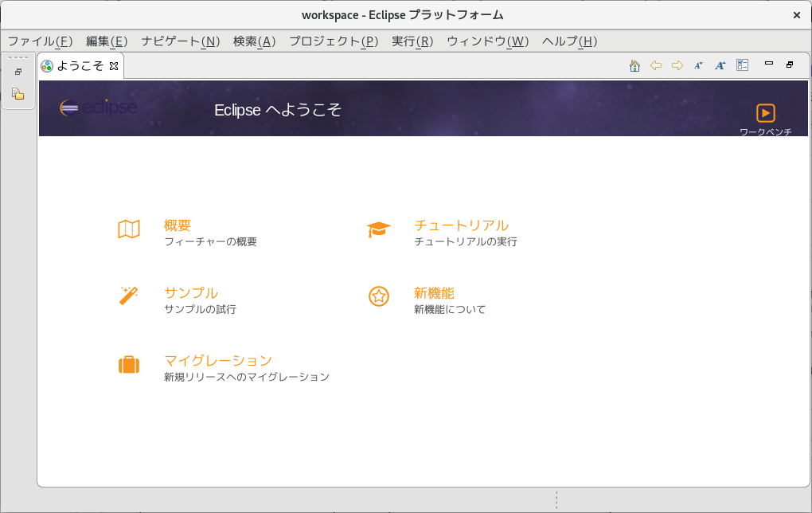Screen dimensions: 812x513
Task: Open the チュートリアル graduation cap icon
Action: (379, 229)
